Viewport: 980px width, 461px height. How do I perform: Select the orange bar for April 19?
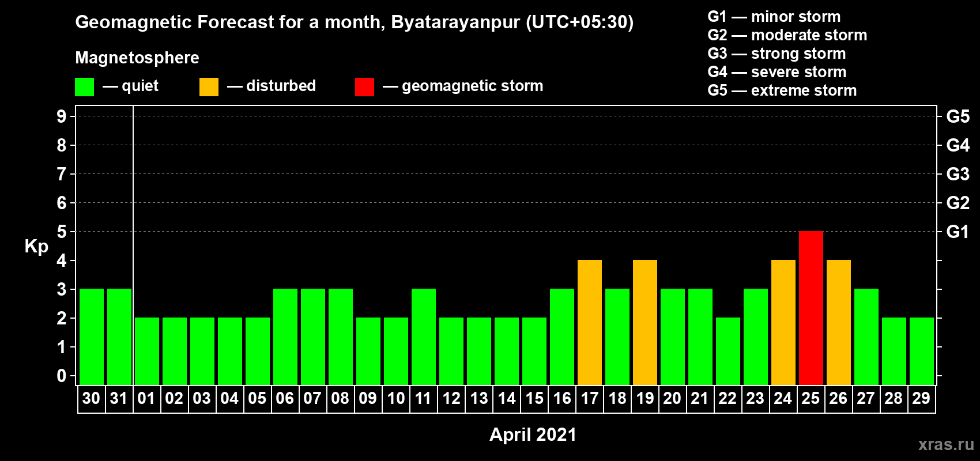(x=645, y=322)
